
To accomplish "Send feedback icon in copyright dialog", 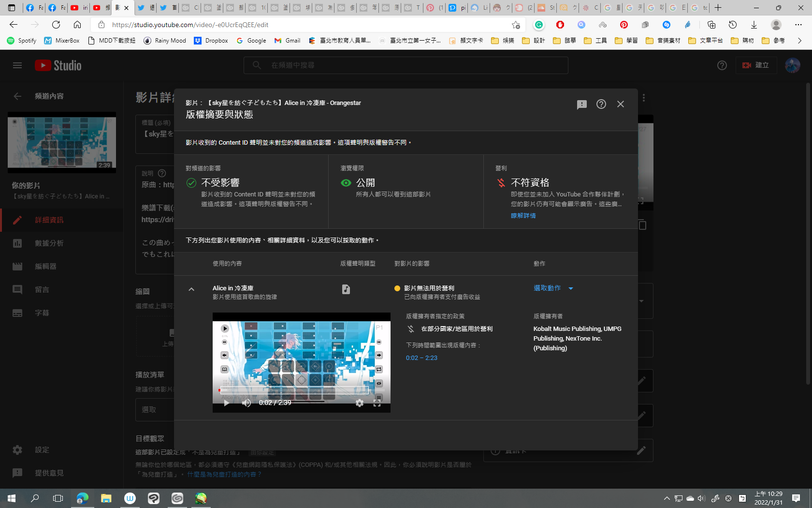I will click(x=582, y=105).
